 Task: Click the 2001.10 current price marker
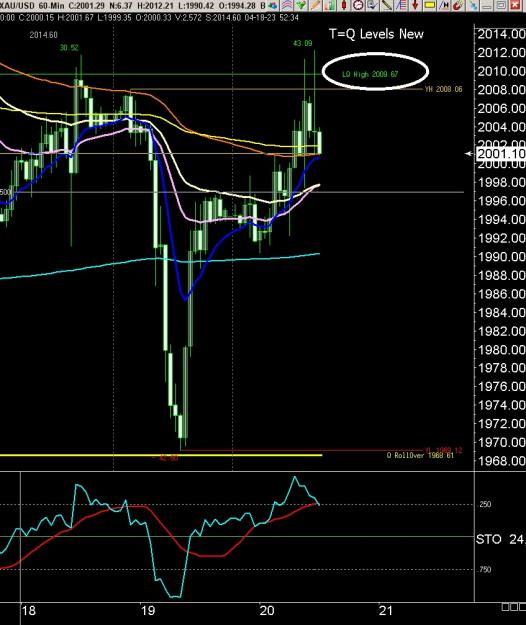[501, 153]
